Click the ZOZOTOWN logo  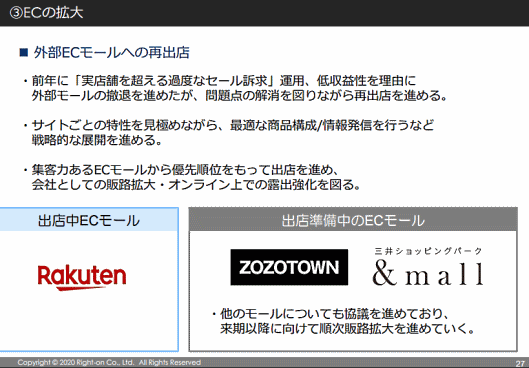[x=289, y=267]
